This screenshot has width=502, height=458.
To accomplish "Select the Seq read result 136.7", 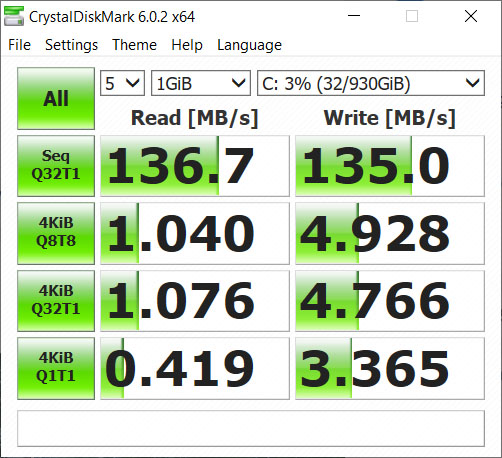I will tap(195, 166).
